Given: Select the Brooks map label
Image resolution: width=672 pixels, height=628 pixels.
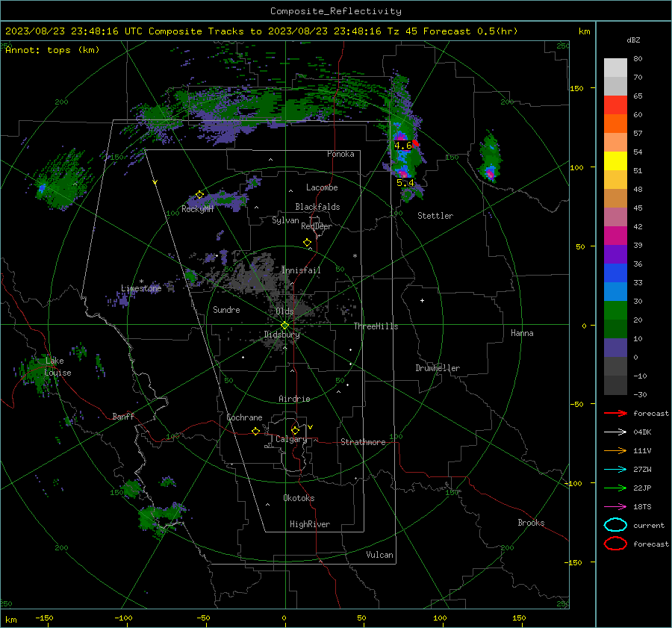Looking at the screenshot, I should 531,522.
